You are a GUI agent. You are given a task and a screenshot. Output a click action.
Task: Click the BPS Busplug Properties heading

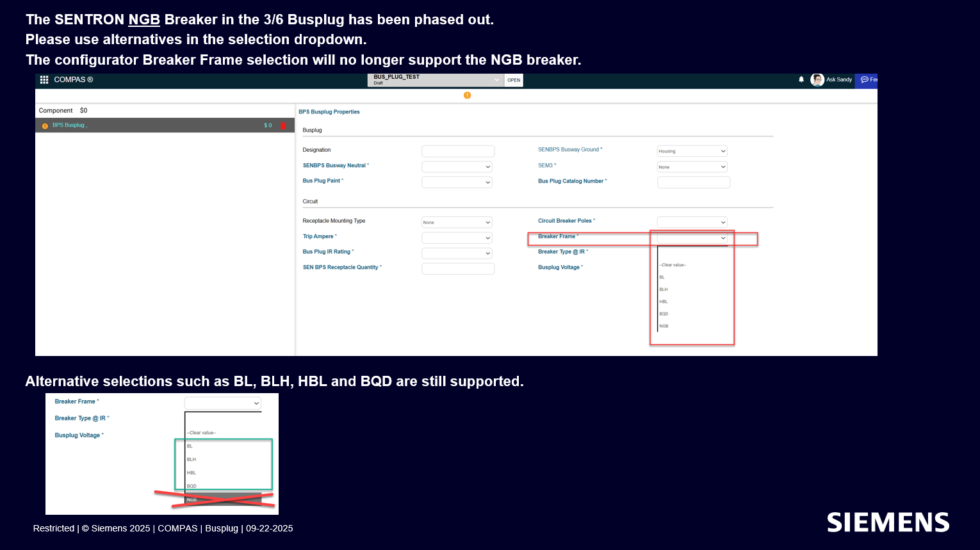[329, 112]
